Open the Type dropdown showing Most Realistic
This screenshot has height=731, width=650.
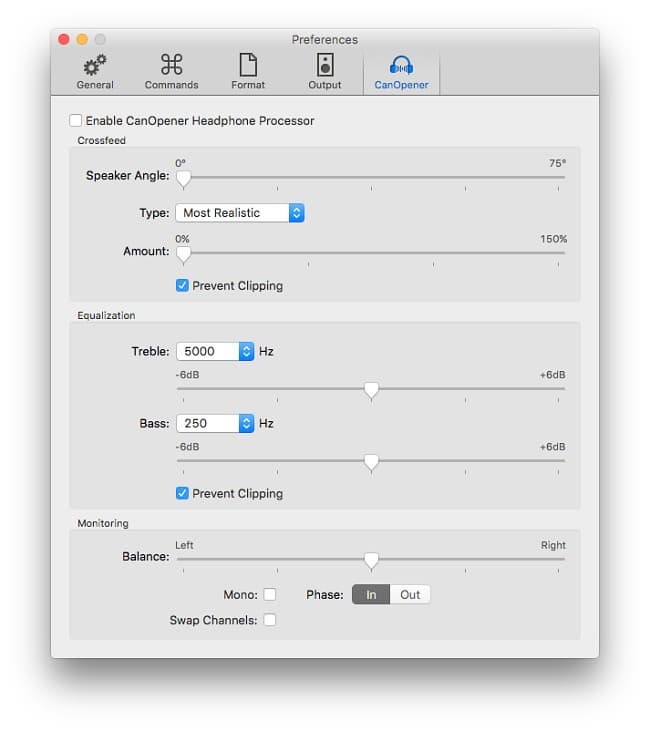(x=240, y=213)
